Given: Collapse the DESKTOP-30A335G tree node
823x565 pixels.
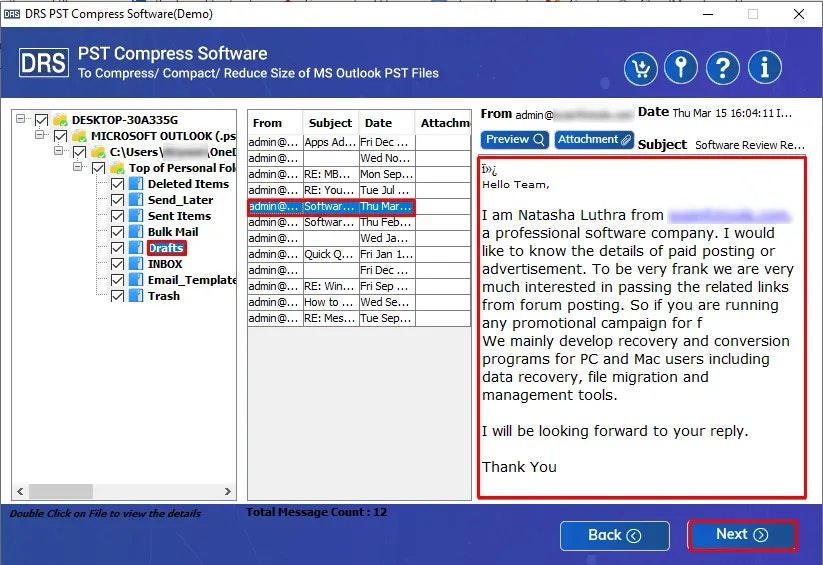Looking at the screenshot, I should coord(20,118).
